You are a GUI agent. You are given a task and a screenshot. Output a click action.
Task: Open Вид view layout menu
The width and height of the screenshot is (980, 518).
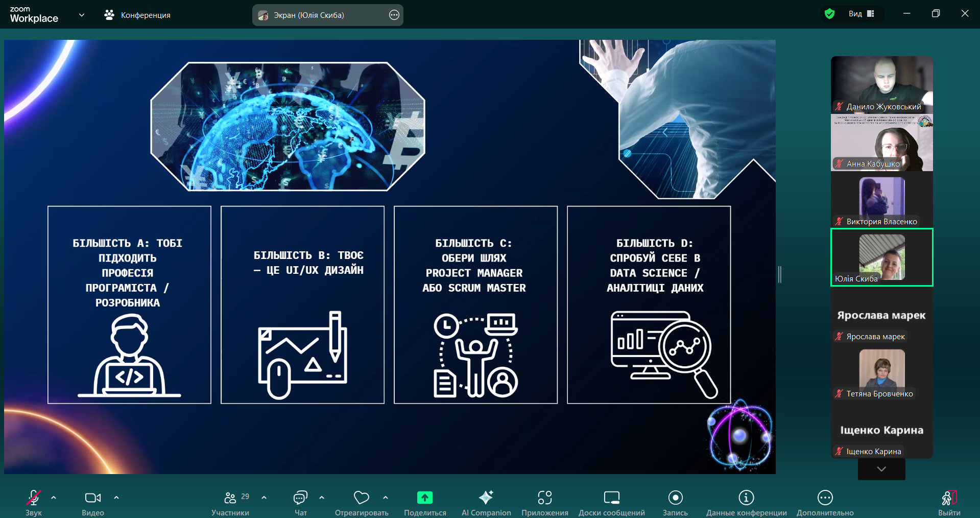click(x=862, y=14)
